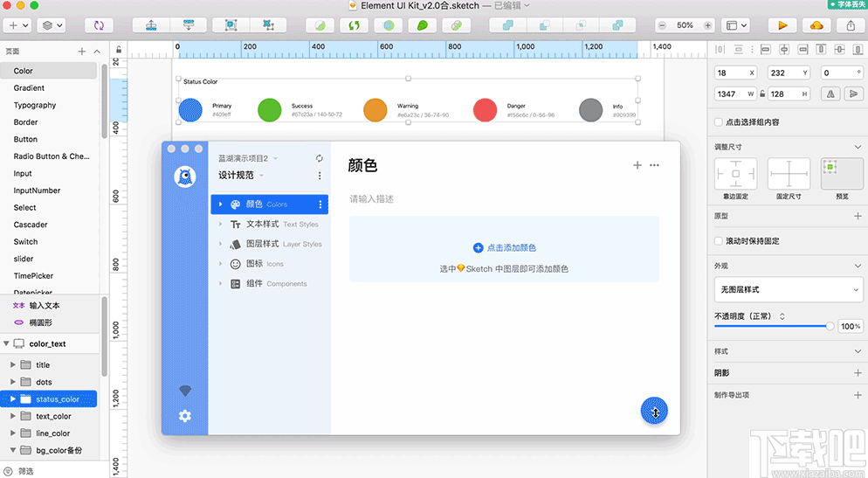
Task: Toggle the width-height proportion lock
Action: click(x=762, y=94)
